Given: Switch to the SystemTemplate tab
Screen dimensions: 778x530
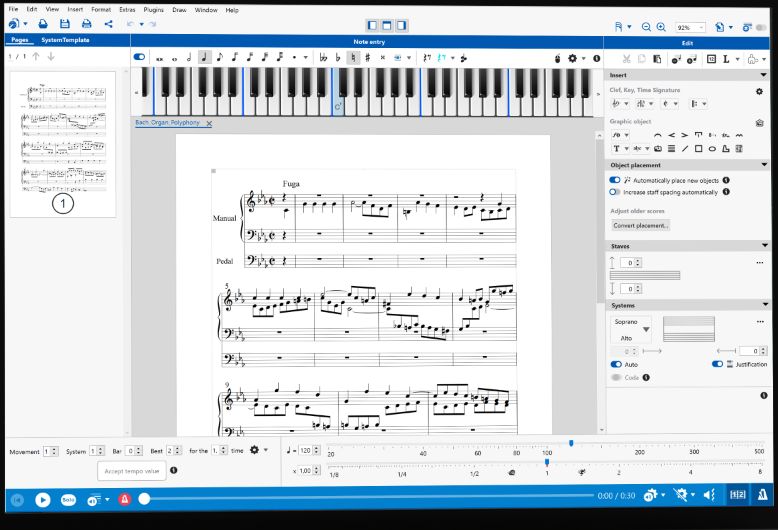Looking at the screenshot, I should (x=65, y=40).
